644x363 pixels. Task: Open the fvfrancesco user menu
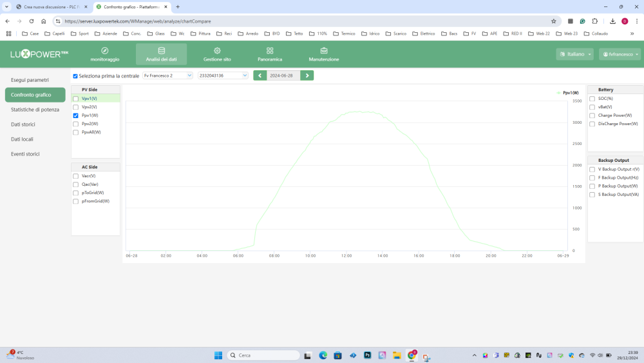point(620,54)
